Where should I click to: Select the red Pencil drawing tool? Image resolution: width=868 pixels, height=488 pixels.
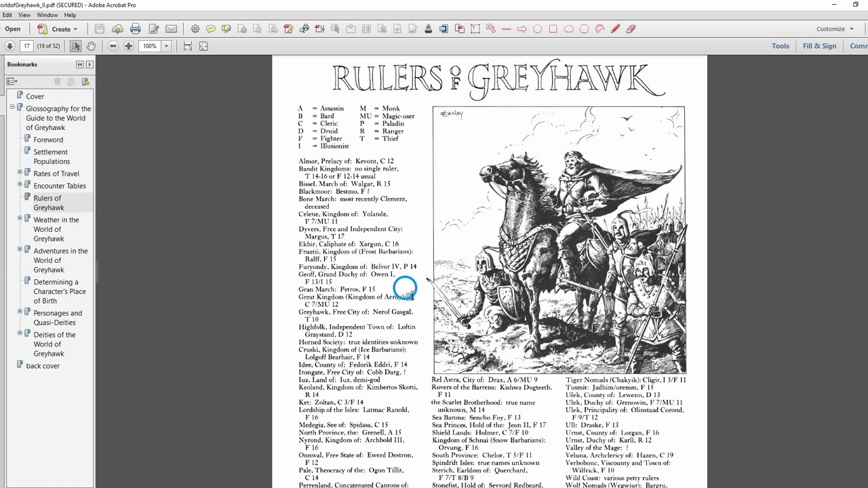click(616, 29)
